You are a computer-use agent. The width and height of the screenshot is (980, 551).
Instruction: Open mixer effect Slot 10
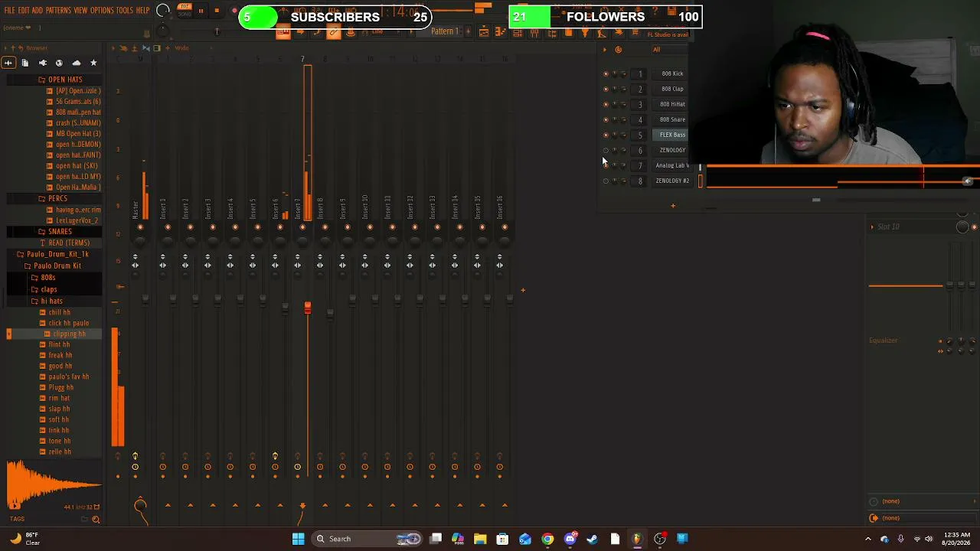coord(888,227)
